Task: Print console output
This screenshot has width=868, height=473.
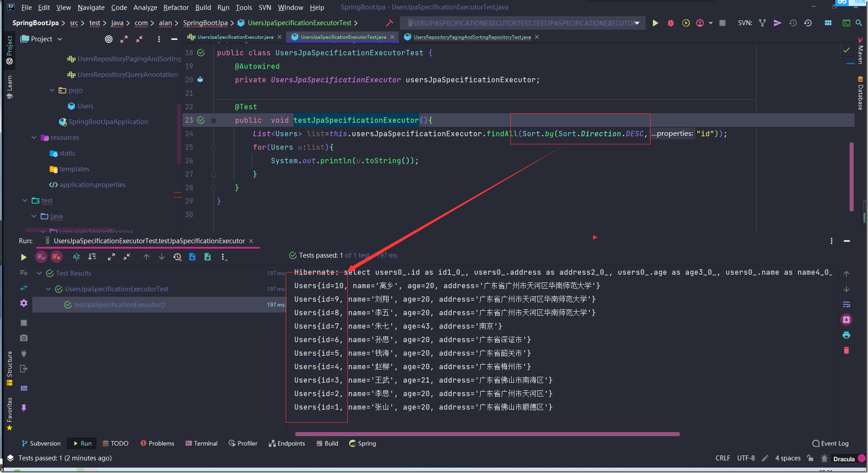Action: (x=846, y=335)
